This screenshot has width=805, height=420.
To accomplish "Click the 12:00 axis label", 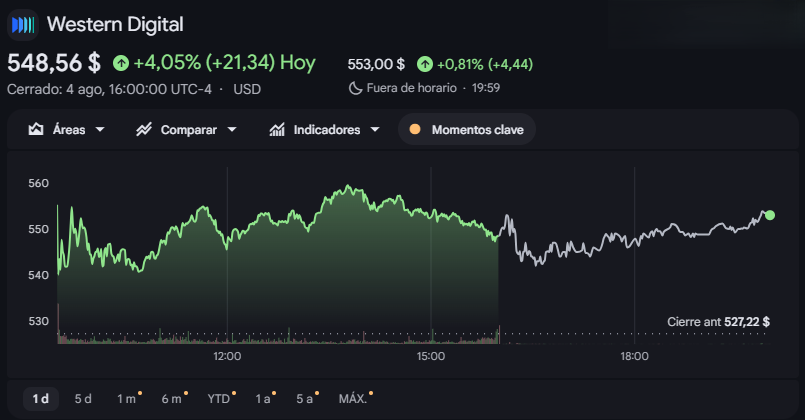I will [x=227, y=356].
